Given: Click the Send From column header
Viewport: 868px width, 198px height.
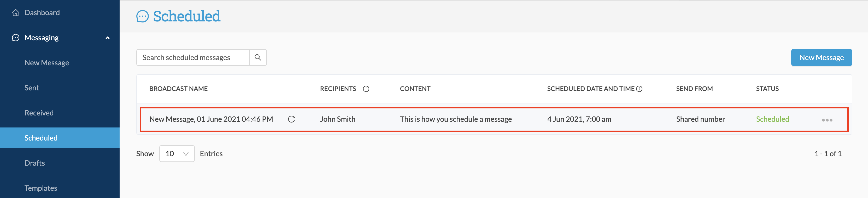Looking at the screenshot, I should click(694, 89).
